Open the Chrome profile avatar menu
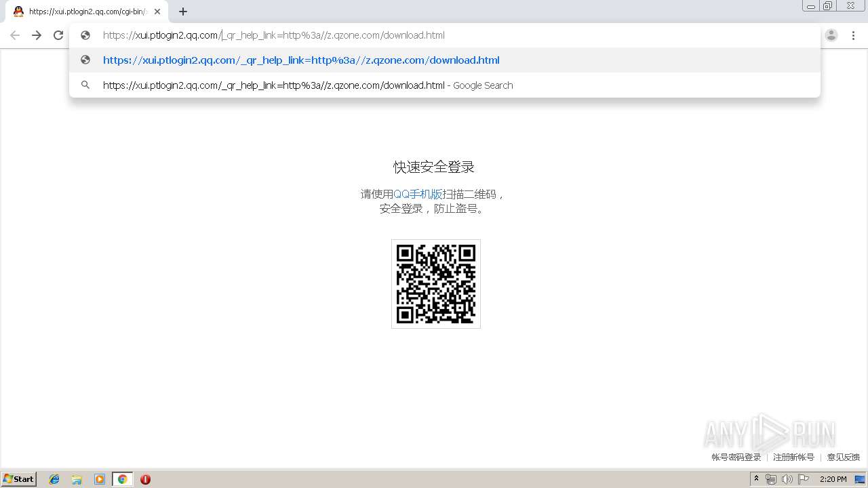 click(831, 35)
